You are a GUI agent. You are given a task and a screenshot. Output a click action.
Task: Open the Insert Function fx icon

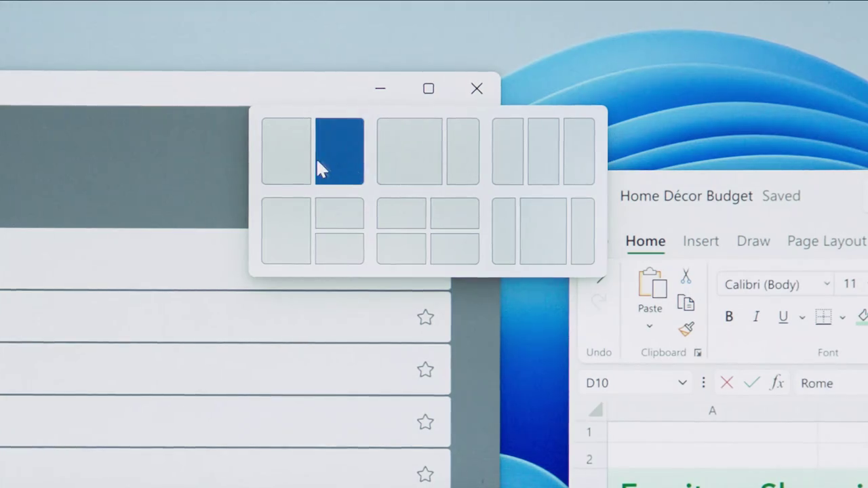point(776,383)
